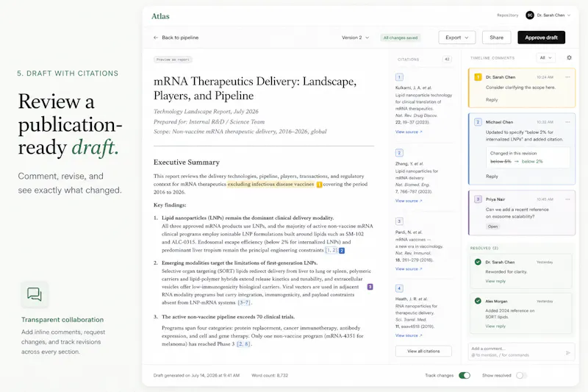This screenshot has height=392, width=588.
Task: View reply on Alex Morgan's resolved comment
Action: point(495,326)
